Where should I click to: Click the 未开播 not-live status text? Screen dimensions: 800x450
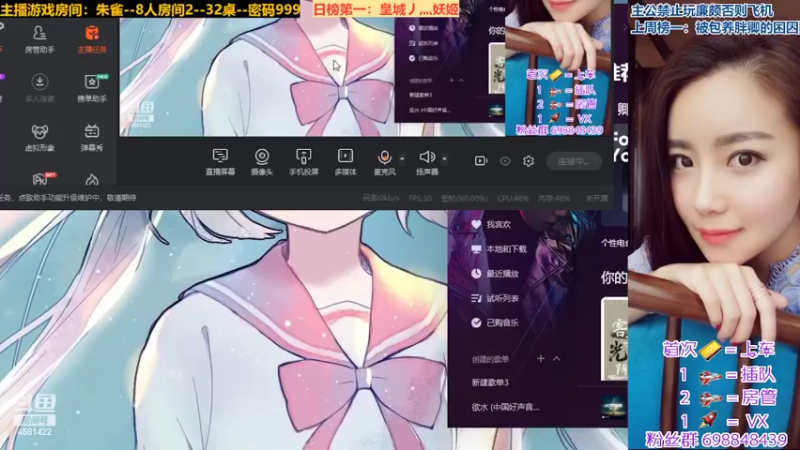pyautogui.click(x=596, y=198)
